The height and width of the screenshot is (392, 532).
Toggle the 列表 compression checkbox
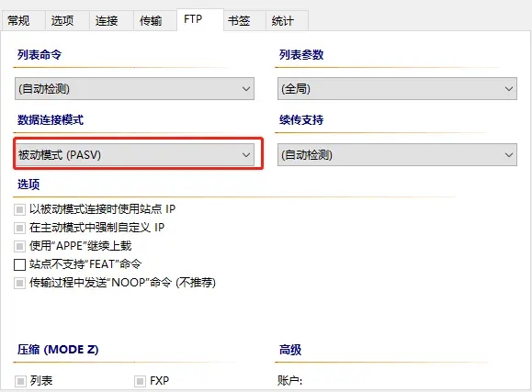coord(20,381)
